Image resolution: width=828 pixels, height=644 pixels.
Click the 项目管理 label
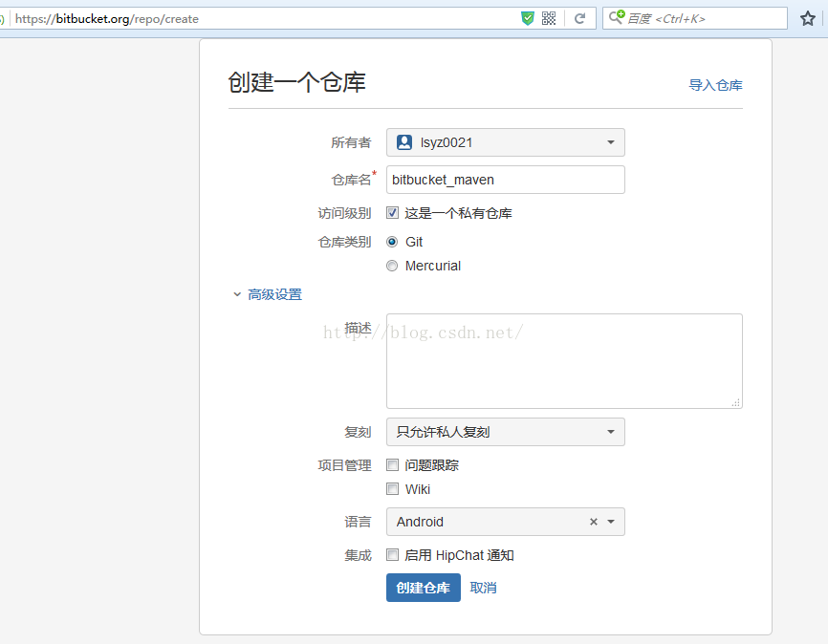click(344, 465)
